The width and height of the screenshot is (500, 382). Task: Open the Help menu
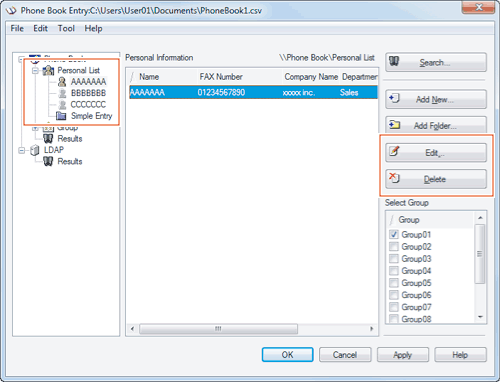coord(93,29)
